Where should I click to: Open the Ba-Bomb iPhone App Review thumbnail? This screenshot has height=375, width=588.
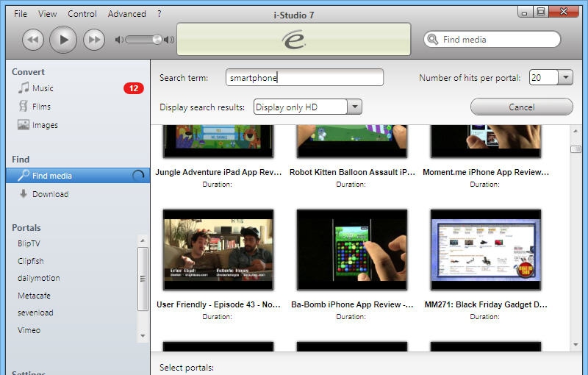352,250
